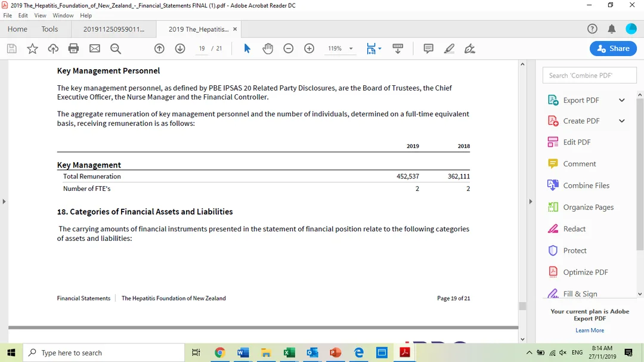
Task: Zoom out with minus button
Action: pos(289,48)
